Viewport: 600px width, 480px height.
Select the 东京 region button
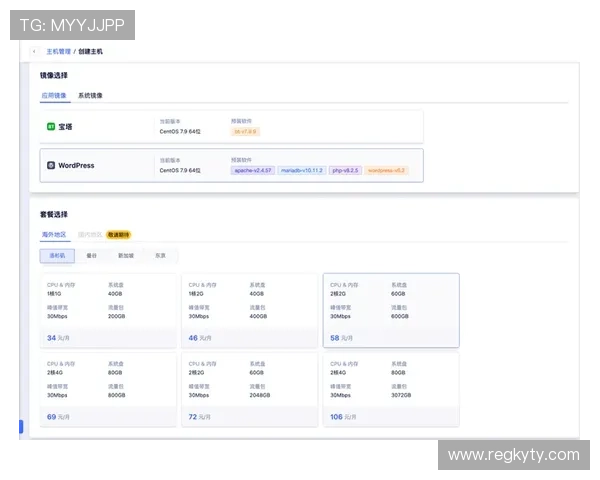160,256
